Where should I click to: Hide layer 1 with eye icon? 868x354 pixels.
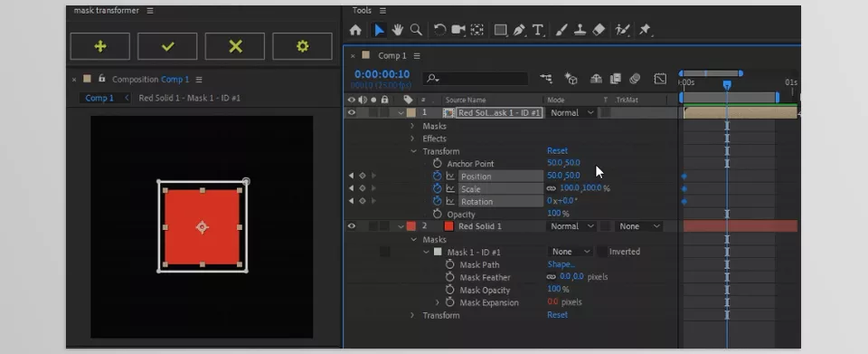(x=352, y=112)
